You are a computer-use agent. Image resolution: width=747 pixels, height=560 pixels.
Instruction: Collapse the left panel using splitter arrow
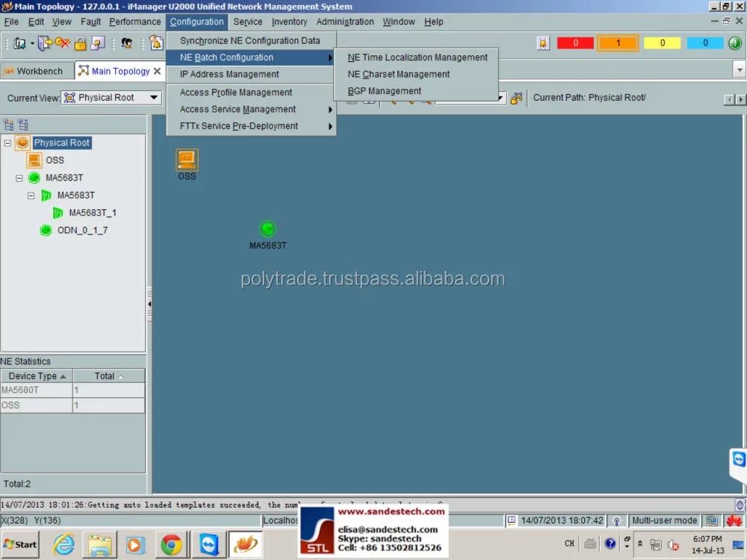(x=149, y=304)
